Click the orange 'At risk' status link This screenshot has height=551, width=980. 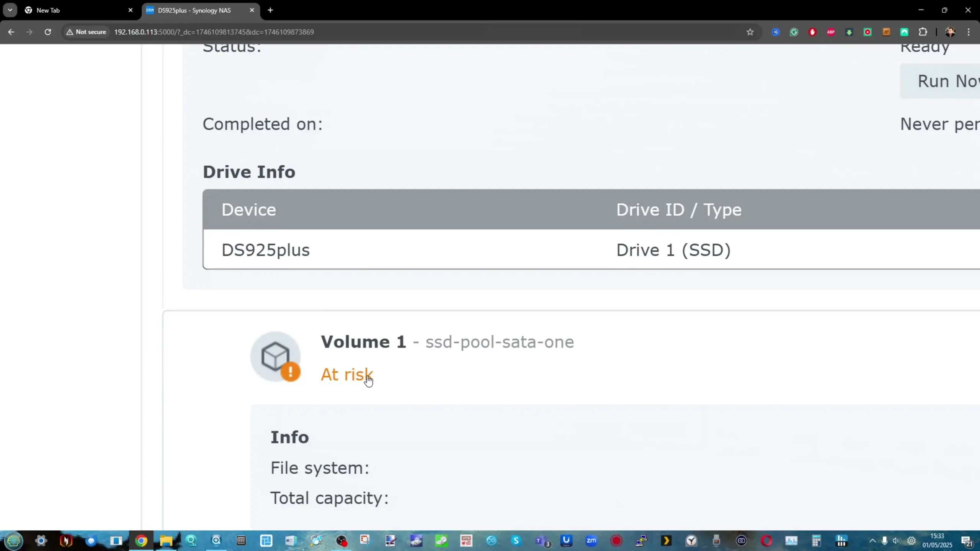(346, 374)
